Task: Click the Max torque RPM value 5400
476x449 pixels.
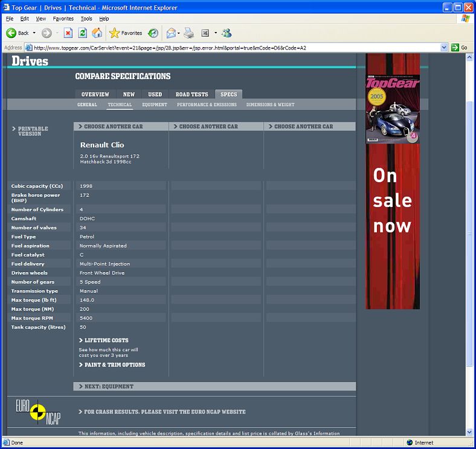Action: [86, 318]
